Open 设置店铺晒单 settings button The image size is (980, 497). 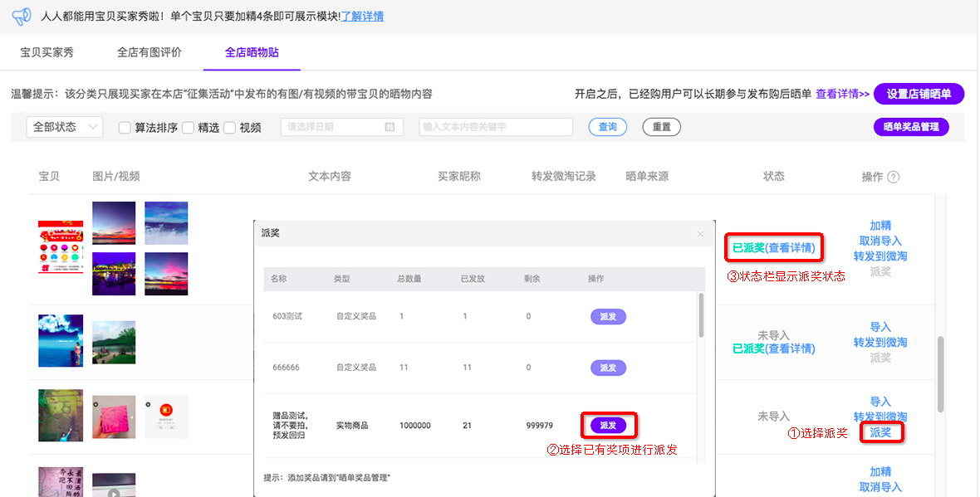[x=919, y=94]
